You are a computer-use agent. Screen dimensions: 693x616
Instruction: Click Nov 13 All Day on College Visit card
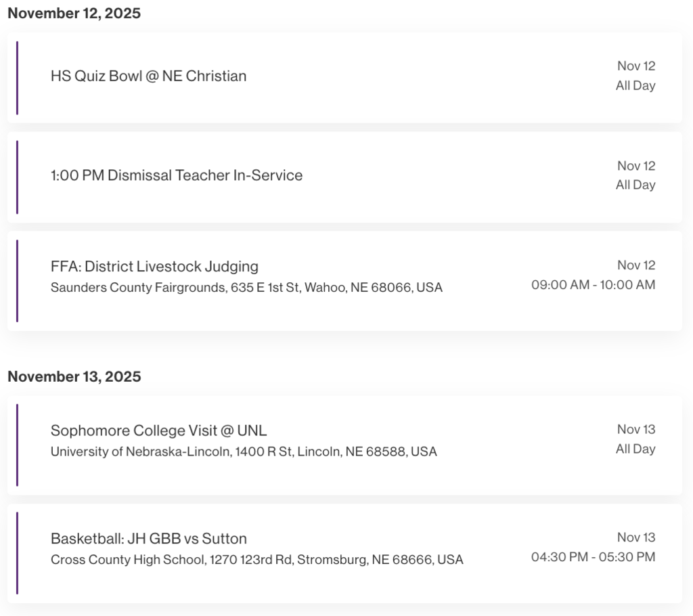[635, 439]
